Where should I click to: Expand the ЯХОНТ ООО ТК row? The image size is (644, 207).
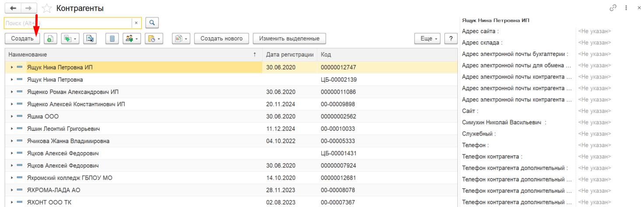pyautogui.click(x=12, y=203)
